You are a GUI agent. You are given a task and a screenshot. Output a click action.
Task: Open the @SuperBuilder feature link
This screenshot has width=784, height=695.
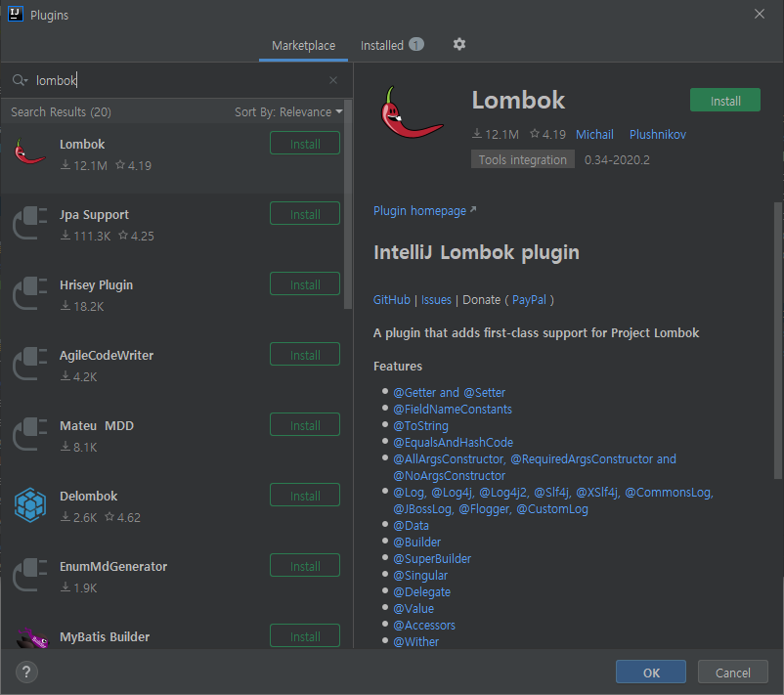pyautogui.click(x=432, y=558)
